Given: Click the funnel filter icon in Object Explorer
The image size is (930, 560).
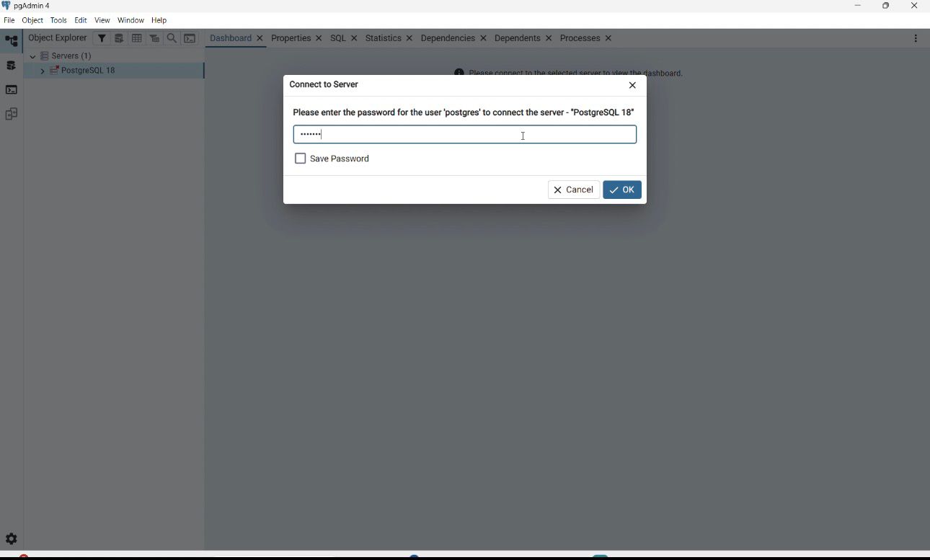Looking at the screenshot, I should 102,38.
